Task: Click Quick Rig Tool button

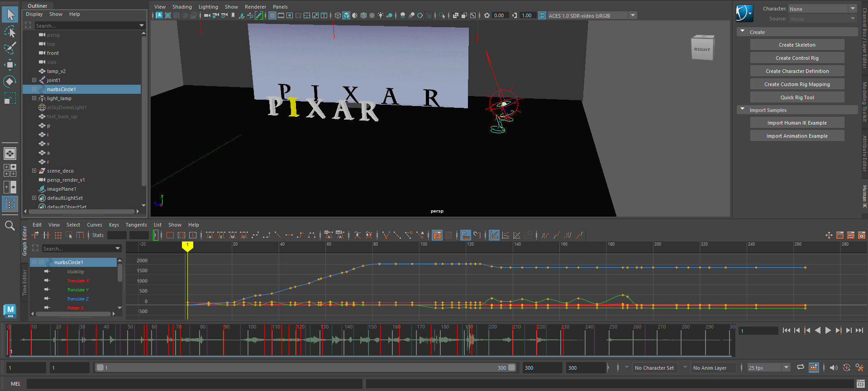Action: click(x=797, y=97)
